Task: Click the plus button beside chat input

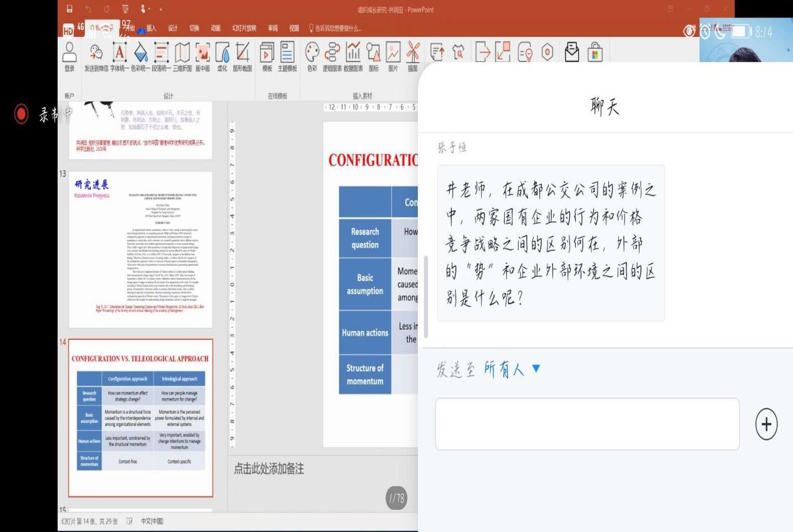Action: coord(766,424)
